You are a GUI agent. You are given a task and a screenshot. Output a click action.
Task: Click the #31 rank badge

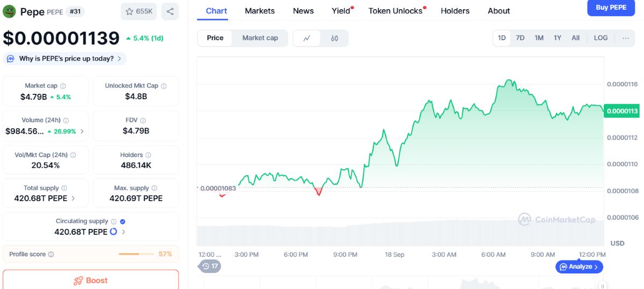(75, 11)
